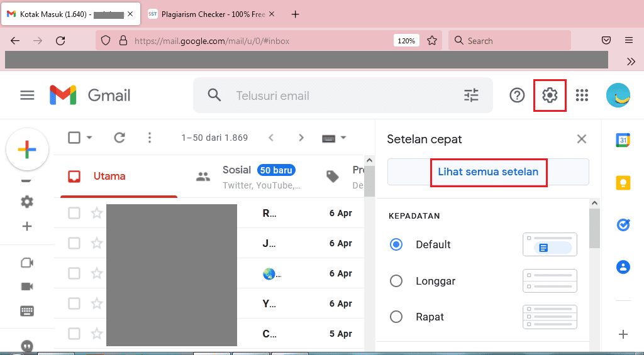Activate Kotak Masuk browser tab
The height and width of the screenshot is (355, 644).
tap(70, 14)
